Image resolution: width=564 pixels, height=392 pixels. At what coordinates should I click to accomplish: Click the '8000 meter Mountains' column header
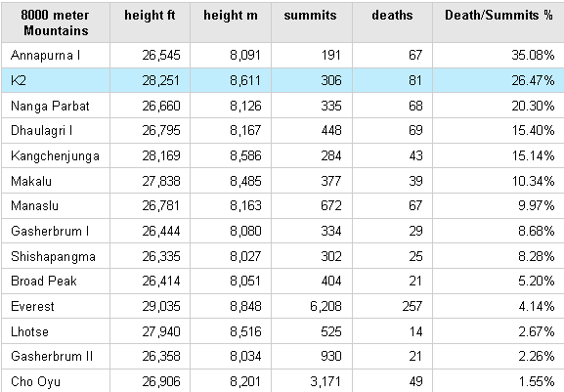(55, 22)
